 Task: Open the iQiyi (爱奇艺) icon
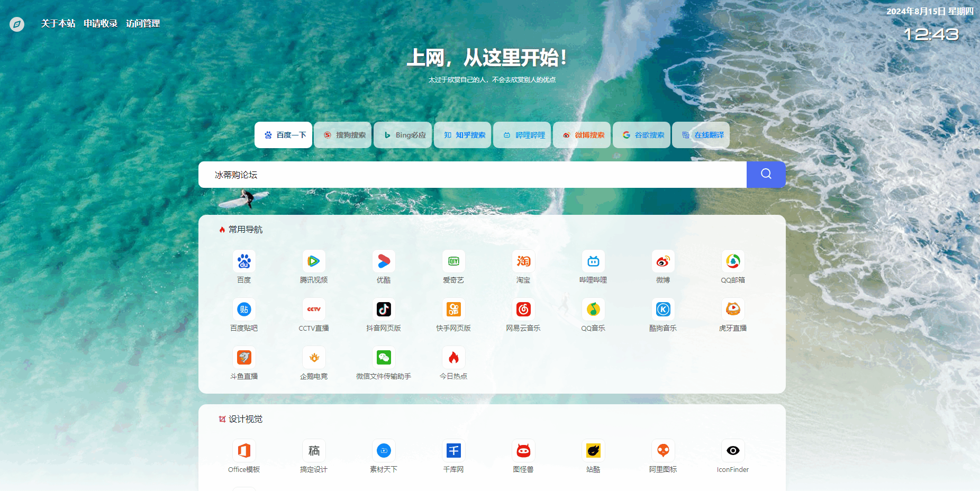coord(453,261)
